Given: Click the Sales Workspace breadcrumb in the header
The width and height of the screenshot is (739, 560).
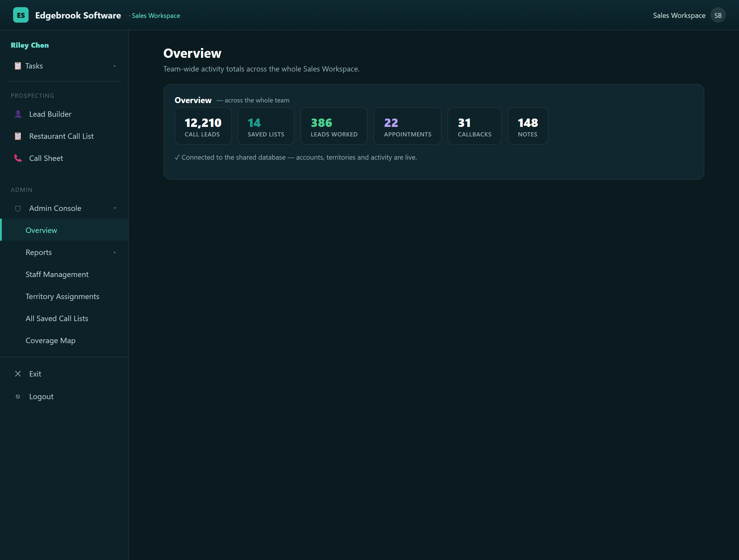Looking at the screenshot, I should coord(156,16).
